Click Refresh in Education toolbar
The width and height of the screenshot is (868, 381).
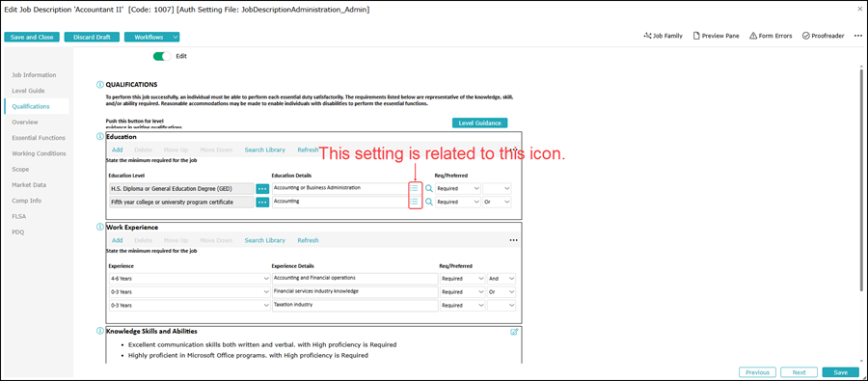tap(308, 150)
